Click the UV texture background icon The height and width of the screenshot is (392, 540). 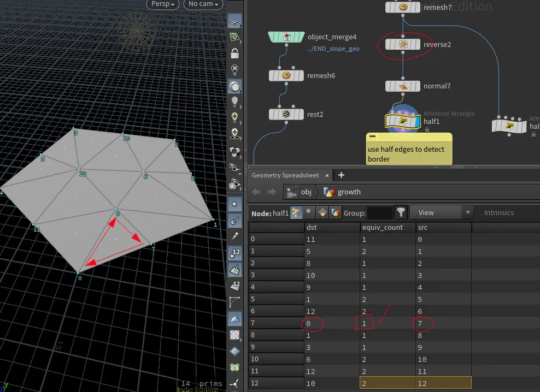(x=234, y=335)
